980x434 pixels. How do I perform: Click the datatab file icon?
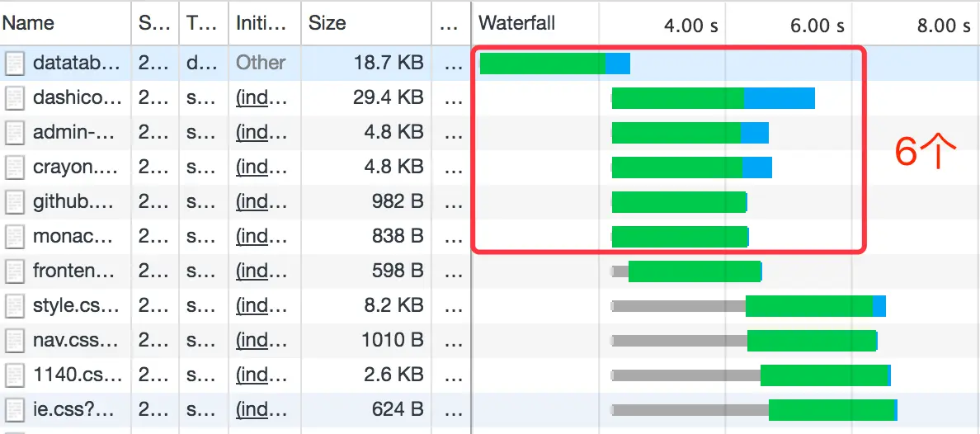coord(15,64)
